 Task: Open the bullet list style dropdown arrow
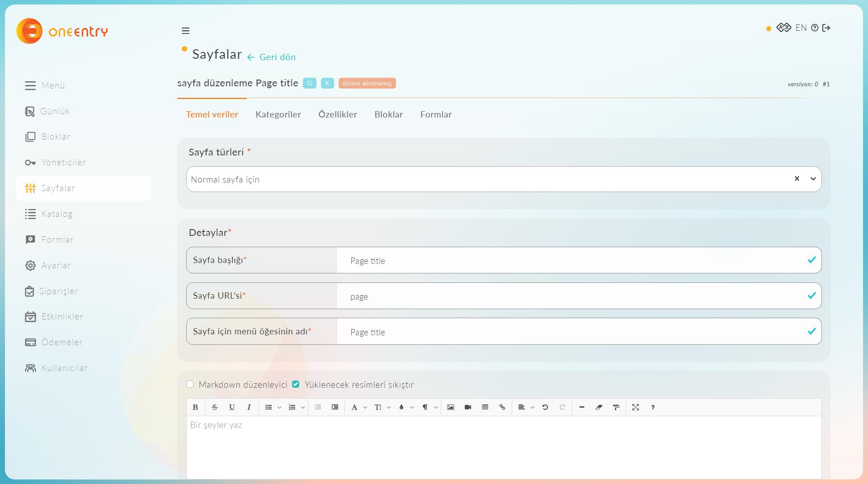coord(279,408)
